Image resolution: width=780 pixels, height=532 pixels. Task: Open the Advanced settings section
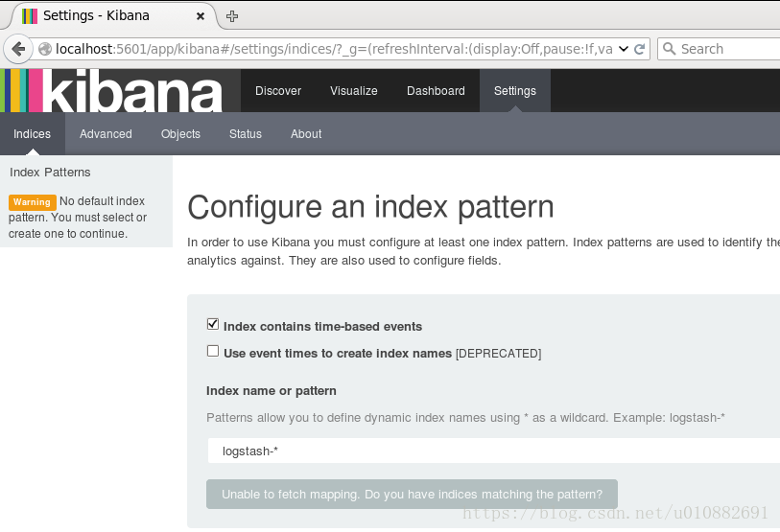coord(106,134)
